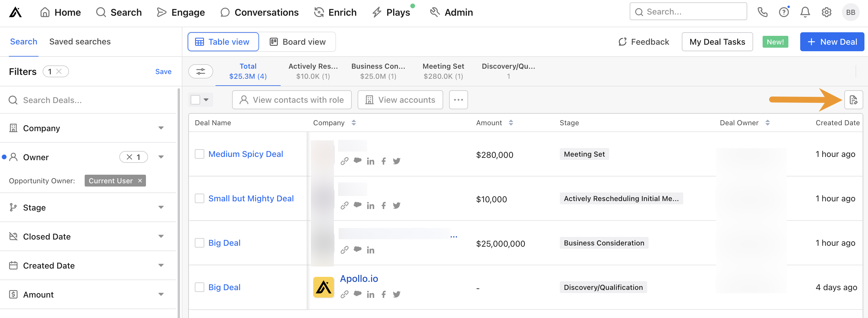Switch to Board view tab
The height and width of the screenshot is (318, 868).
(298, 42)
